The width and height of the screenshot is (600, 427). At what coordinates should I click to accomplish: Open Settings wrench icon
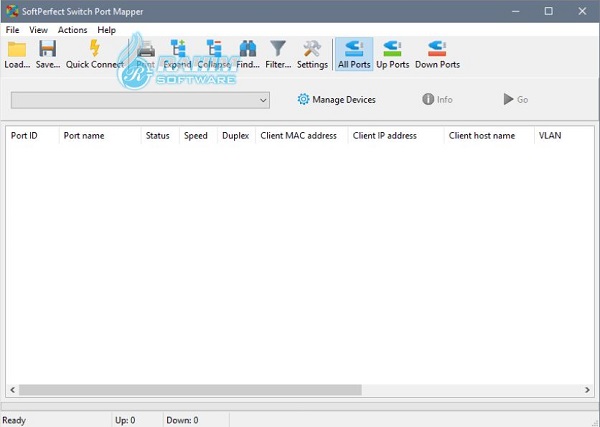[312, 49]
